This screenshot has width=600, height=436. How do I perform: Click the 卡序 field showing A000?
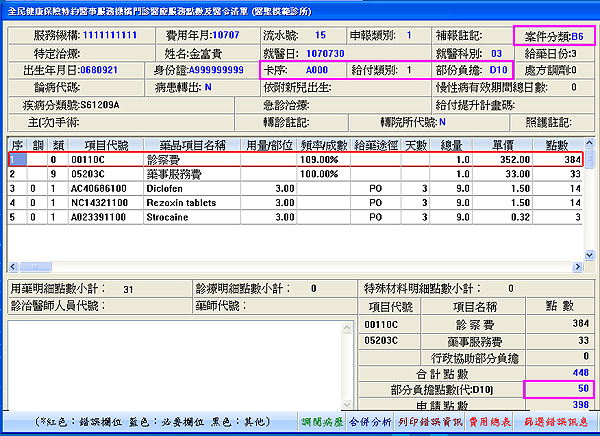(317, 70)
